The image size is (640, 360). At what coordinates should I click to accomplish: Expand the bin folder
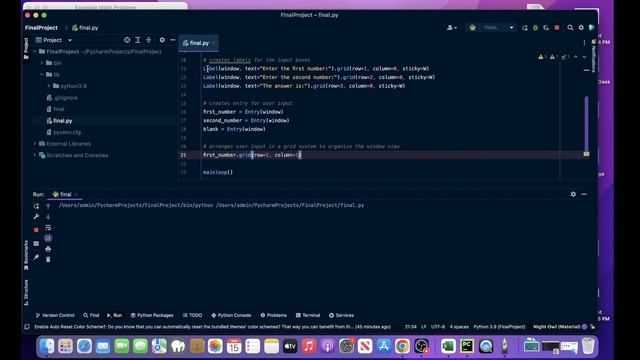click(x=42, y=63)
